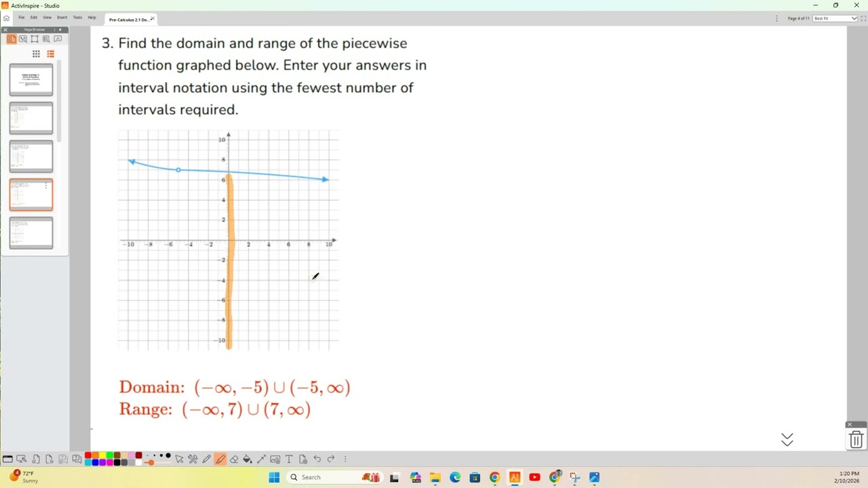Click the Page 4 of 11 indicator

(798, 18)
